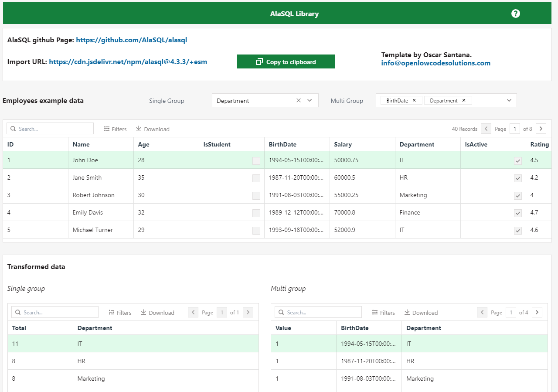Viewport: 558px width, 392px height.
Task: Clear the Single Group Department selection
Action: [299, 101]
